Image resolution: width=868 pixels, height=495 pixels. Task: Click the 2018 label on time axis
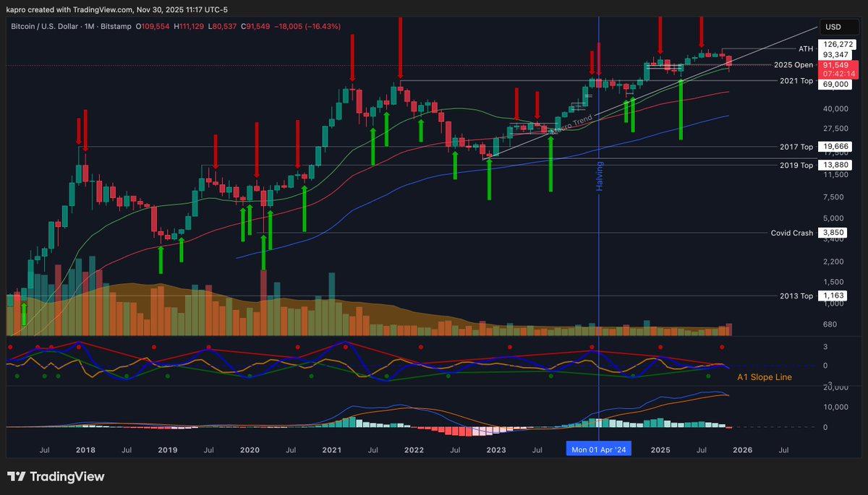(85, 449)
